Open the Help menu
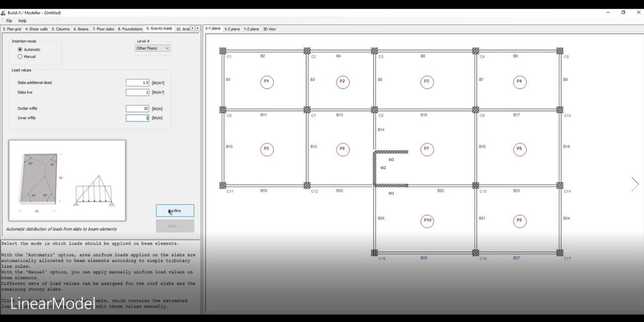This screenshot has height=322, width=644. point(23,21)
